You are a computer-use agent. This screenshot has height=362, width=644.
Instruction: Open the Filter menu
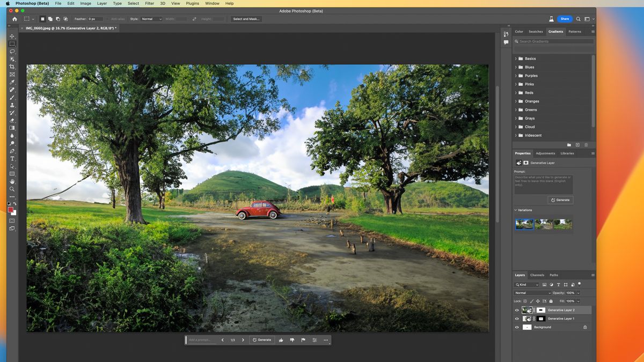149,3
